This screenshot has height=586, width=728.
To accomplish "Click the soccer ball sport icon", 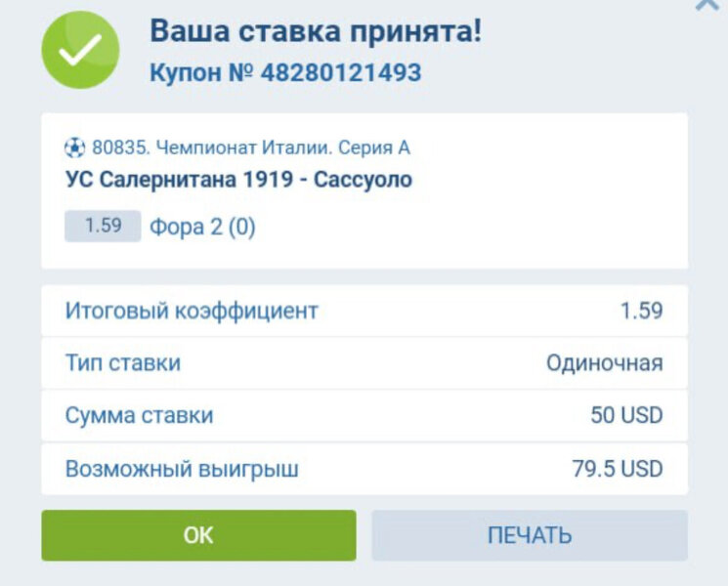I will (x=75, y=148).
